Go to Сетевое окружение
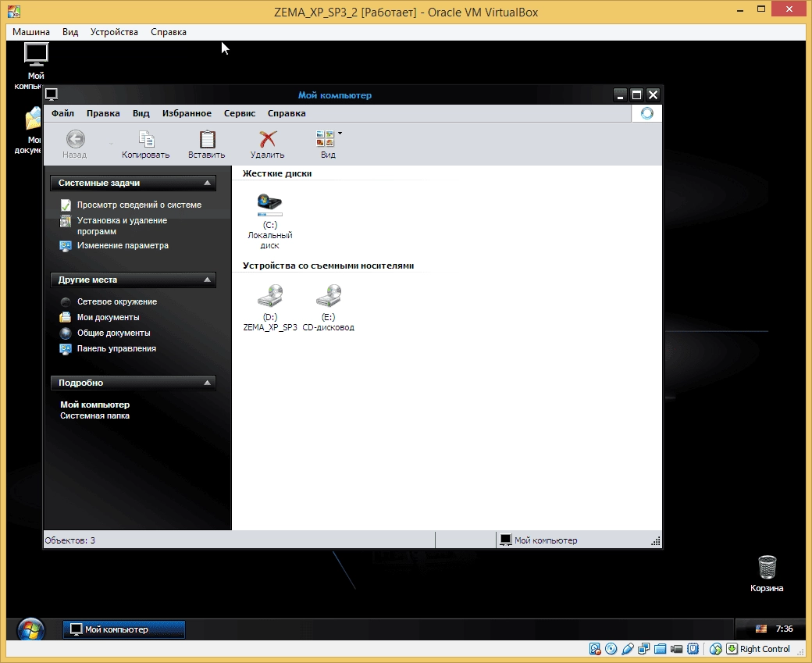This screenshot has height=663, width=812. [117, 301]
